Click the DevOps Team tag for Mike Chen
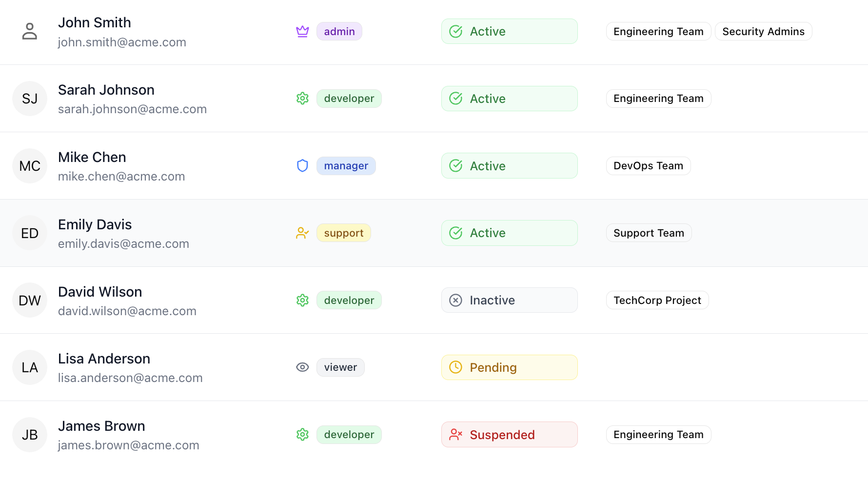This screenshot has width=868, height=483. pyautogui.click(x=648, y=165)
